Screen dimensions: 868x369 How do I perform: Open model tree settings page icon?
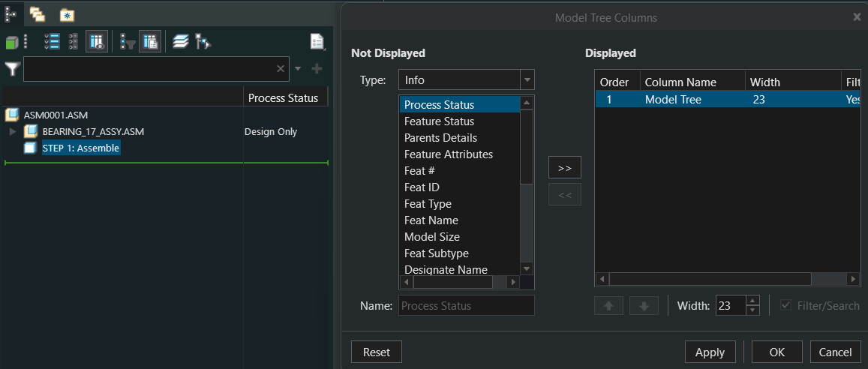(317, 42)
